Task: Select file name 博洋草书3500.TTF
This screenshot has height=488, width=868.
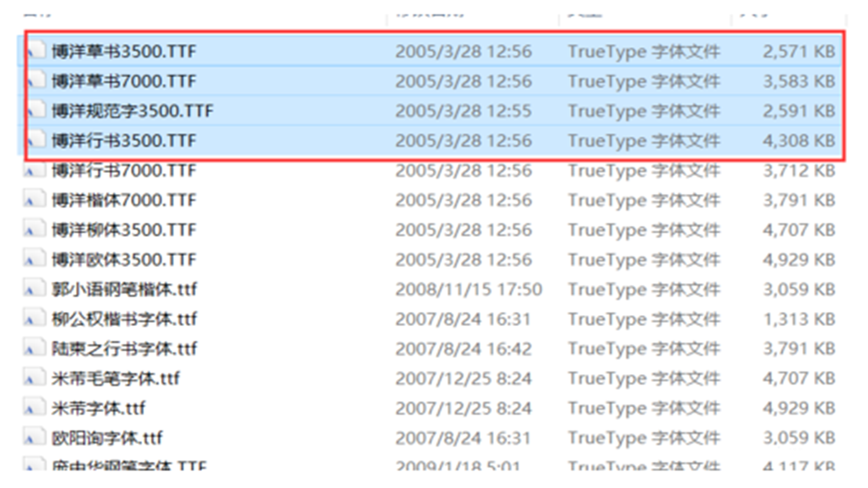Action: pyautogui.click(x=124, y=52)
